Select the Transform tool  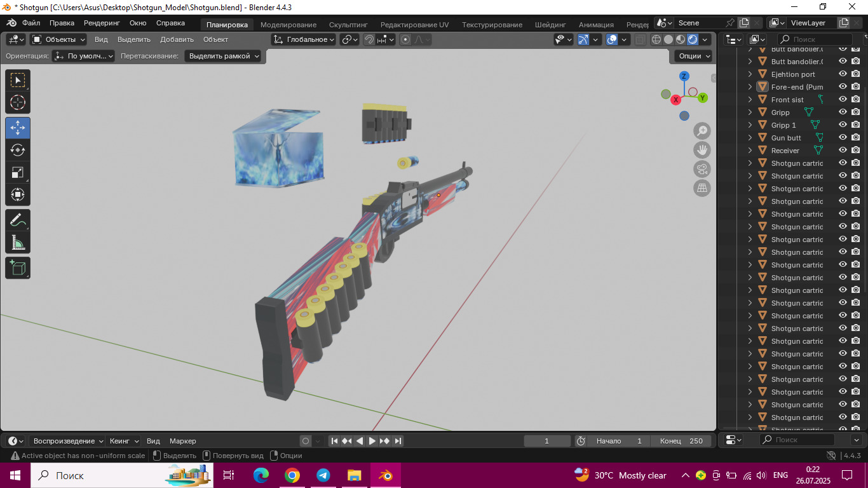(18, 194)
